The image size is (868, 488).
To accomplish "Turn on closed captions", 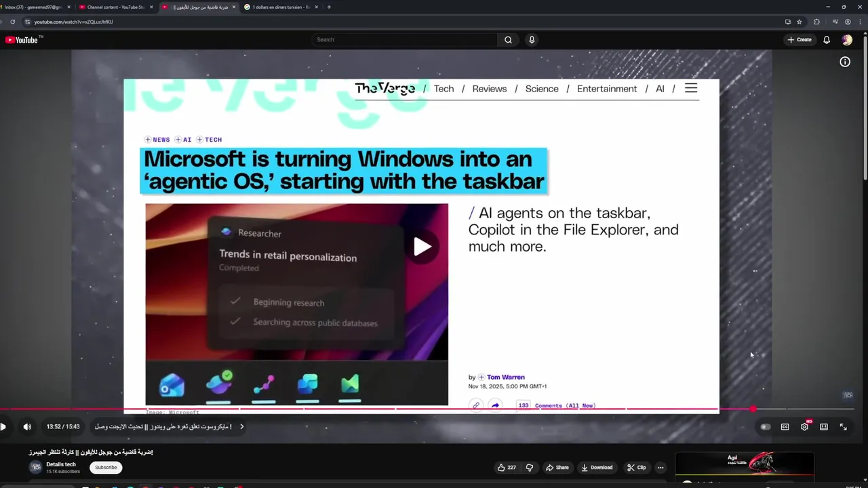I will (785, 427).
